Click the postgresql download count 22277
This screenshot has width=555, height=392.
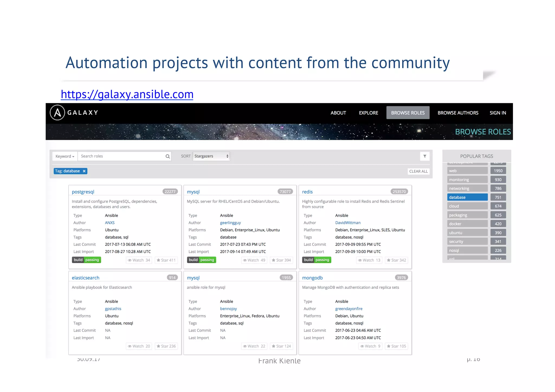coord(170,192)
